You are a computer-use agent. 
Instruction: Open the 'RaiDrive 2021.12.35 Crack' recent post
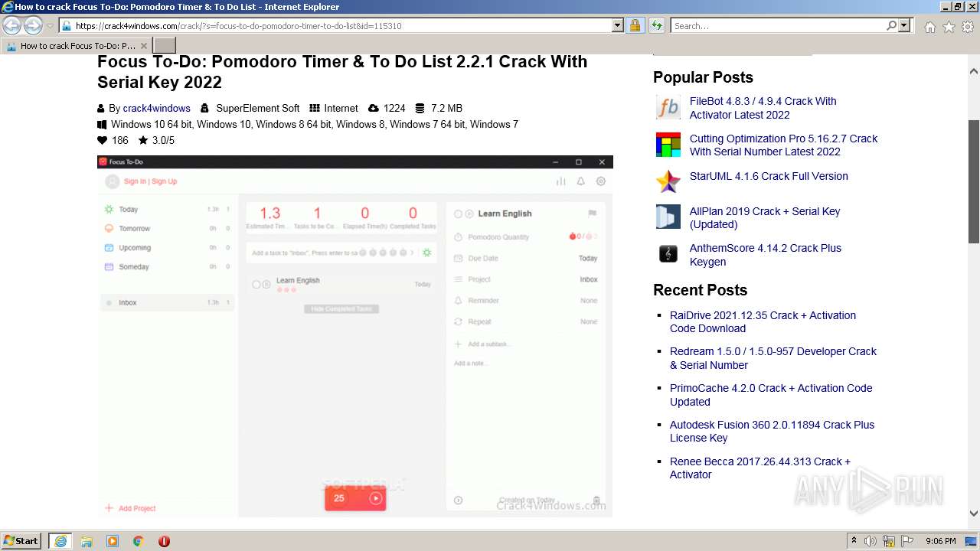click(763, 321)
